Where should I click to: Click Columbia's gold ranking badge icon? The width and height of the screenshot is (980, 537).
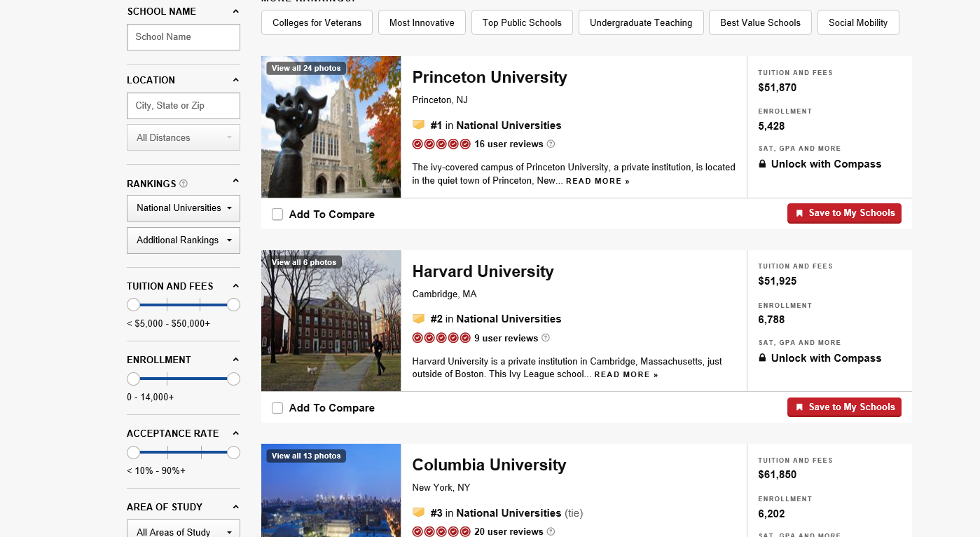tap(418, 512)
